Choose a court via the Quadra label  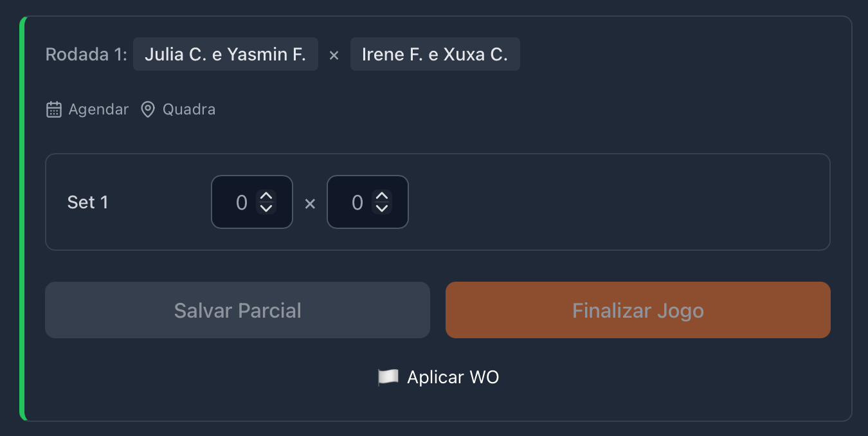pos(189,109)
